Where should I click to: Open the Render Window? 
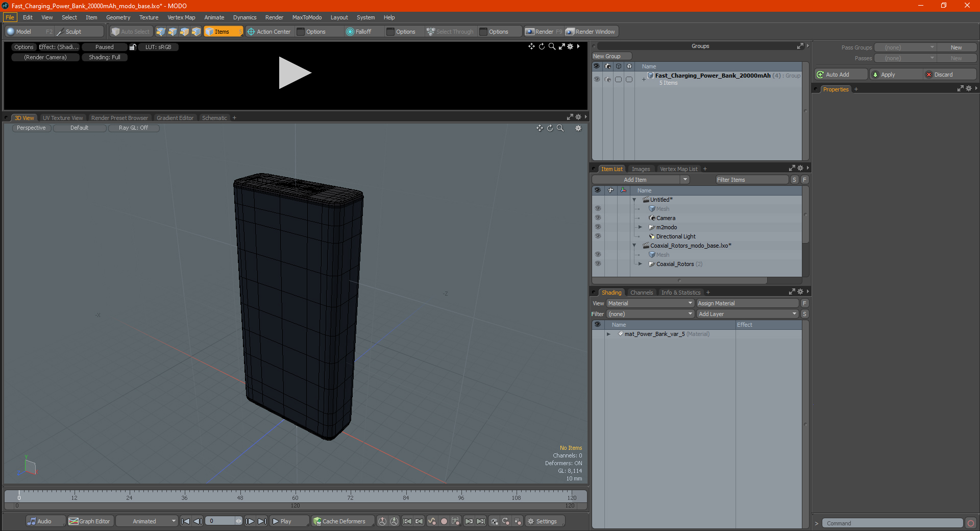pos(591,32)
